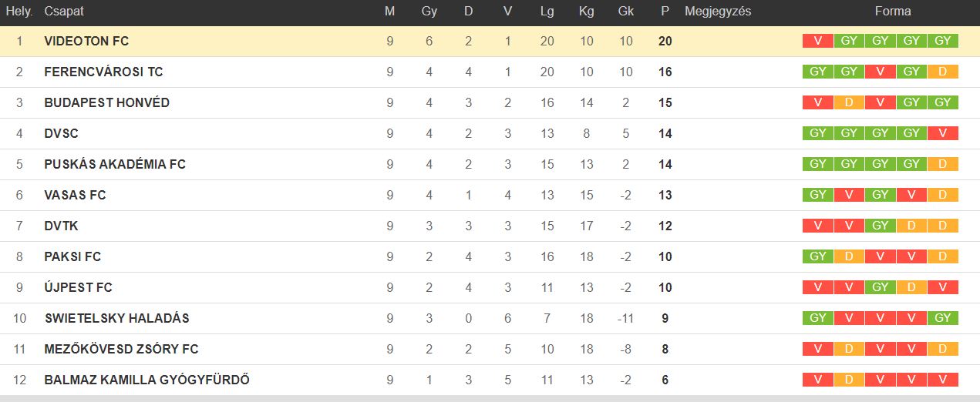Open PUSKÁS AKADÉMIA FC team page
Screen dimensions: 980x402
click(x=115, y=164)
